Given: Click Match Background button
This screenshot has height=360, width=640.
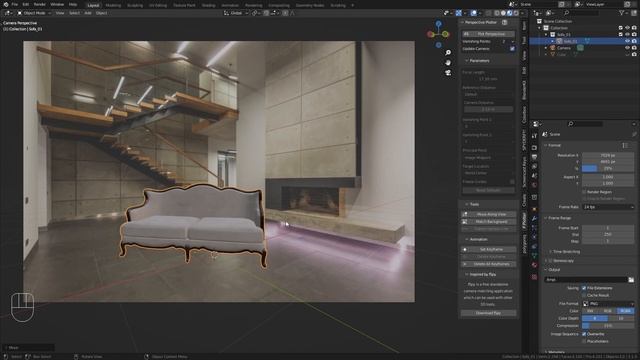Looking at the screenshot, I should click(x=489, y=221).
